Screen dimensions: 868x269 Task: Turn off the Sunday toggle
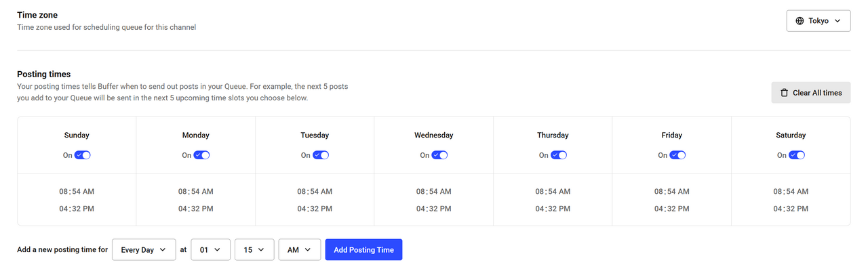click(x=83, y=155)
